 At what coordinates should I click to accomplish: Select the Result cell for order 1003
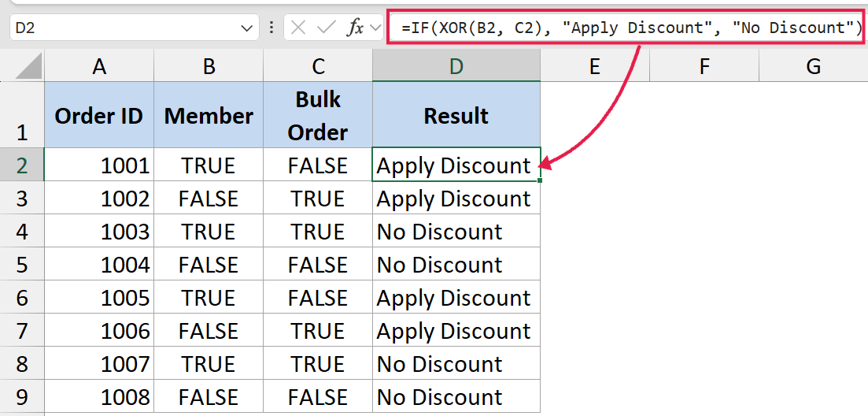456,231
